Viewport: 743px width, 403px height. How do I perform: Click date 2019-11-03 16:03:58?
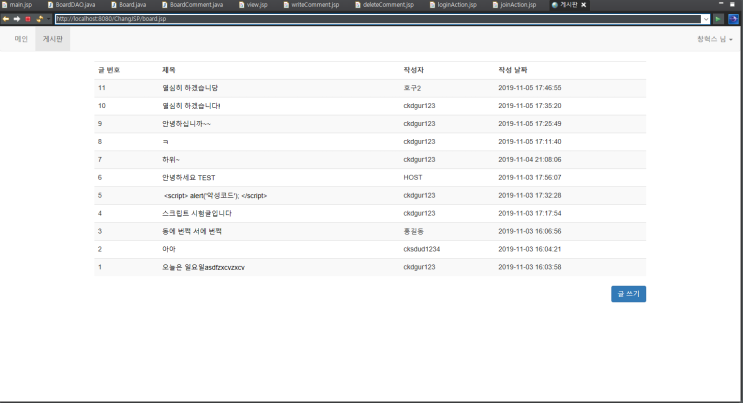click(x=530, y=267)
